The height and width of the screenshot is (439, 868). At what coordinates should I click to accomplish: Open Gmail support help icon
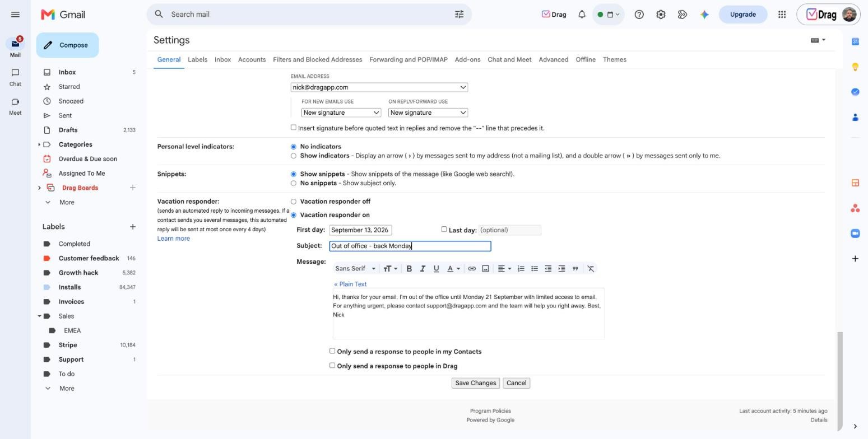(x=639, y=15)
